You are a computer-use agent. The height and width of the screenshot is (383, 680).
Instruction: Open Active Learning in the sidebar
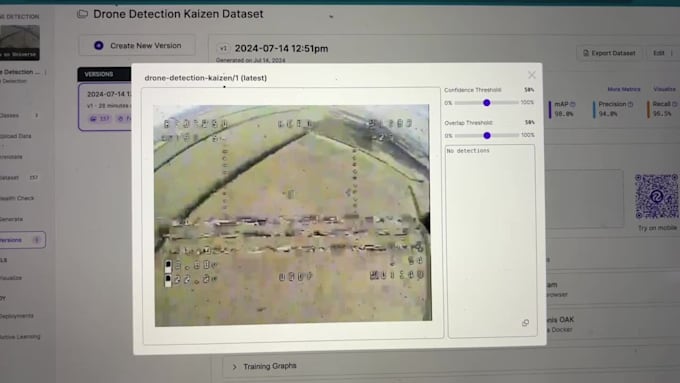[x=20, y=337]
